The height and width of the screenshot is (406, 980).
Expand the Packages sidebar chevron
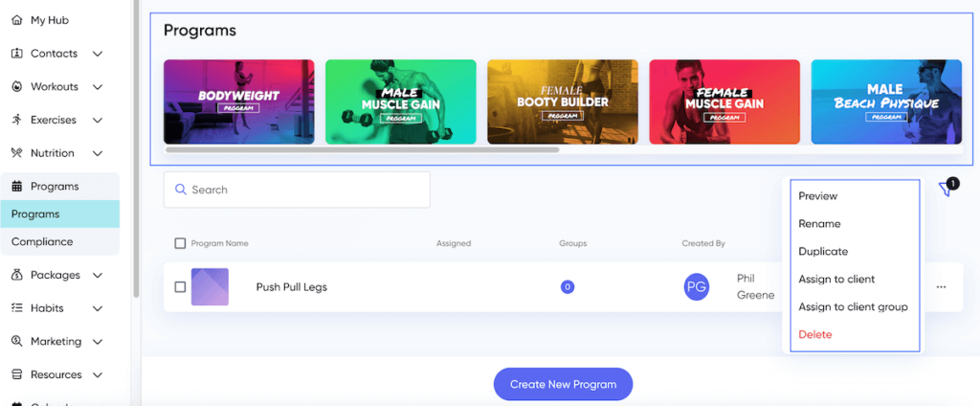[98, 276]
